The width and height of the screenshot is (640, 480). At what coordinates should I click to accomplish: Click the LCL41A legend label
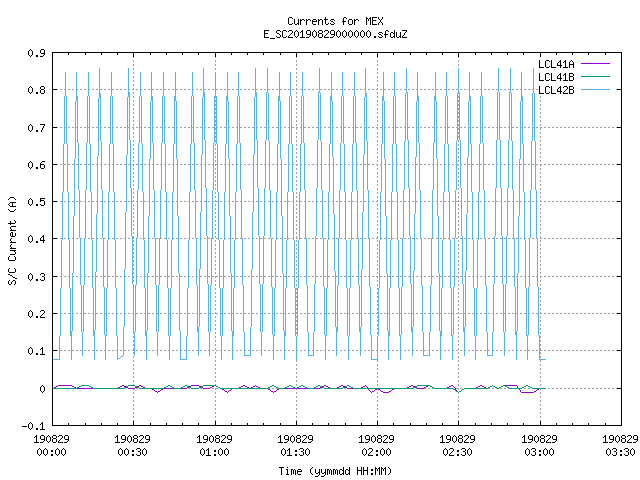coord(556,64)
